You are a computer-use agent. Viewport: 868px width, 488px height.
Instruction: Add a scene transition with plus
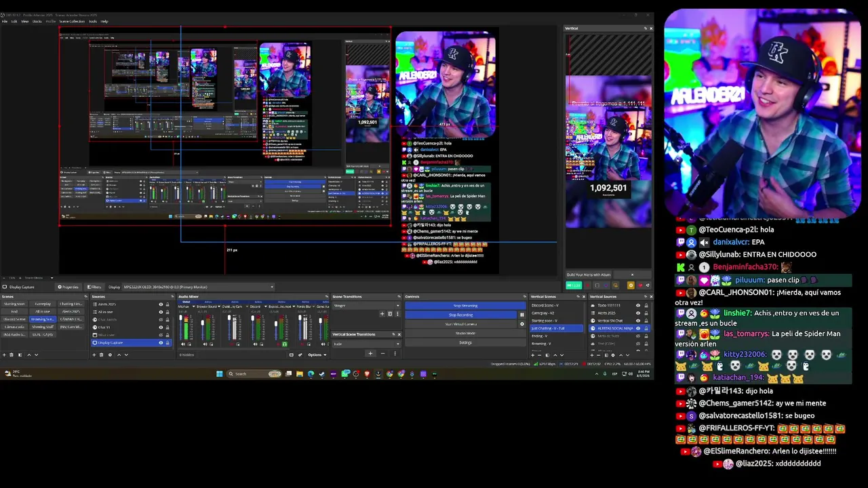click(x=382, y=314)
